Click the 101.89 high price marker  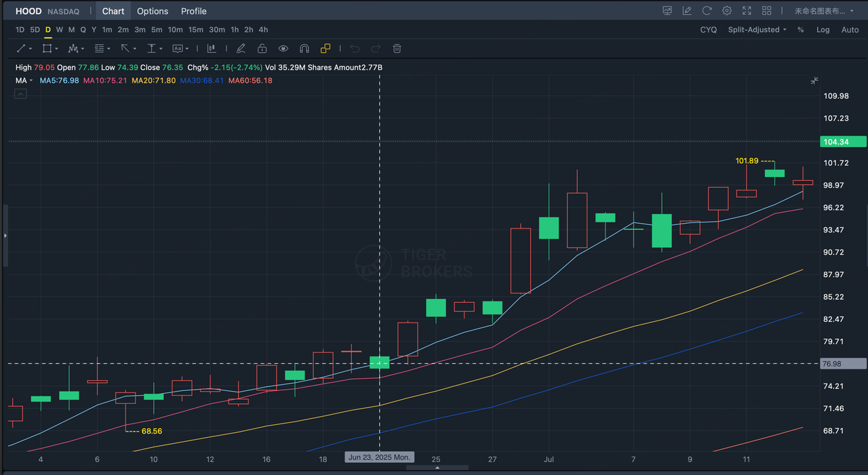[747, 161]
